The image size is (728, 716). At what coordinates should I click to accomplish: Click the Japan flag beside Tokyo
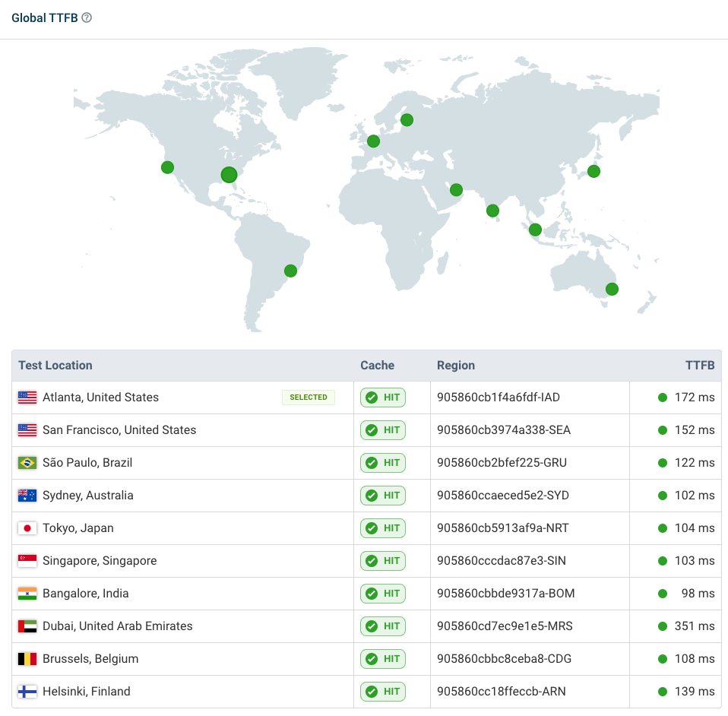[x=27, y=527]
